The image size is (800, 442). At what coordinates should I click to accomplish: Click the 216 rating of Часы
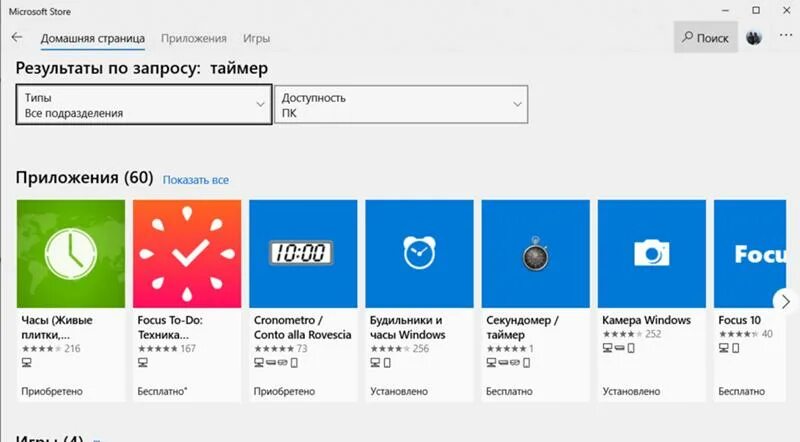pos(72,349)
